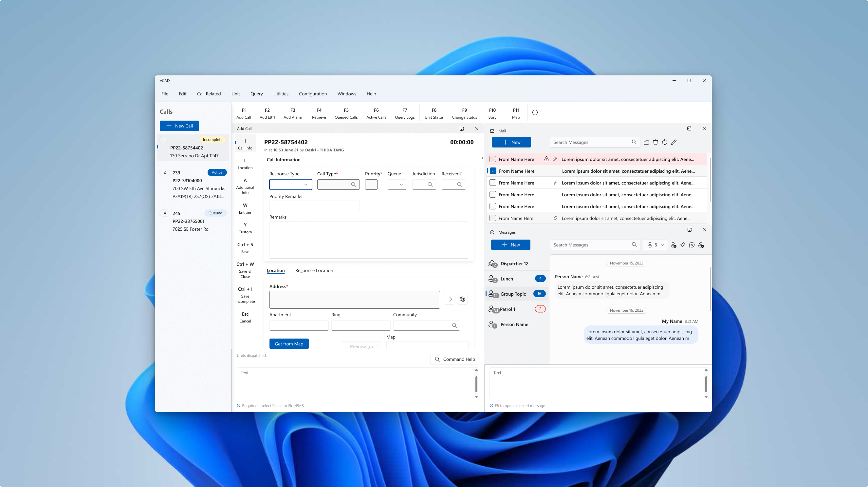Image resolution: width=868 pixels, height=487 pixels.
Task: Click the refresh icon in the Mail panel
Action: [x=664, y=142]
